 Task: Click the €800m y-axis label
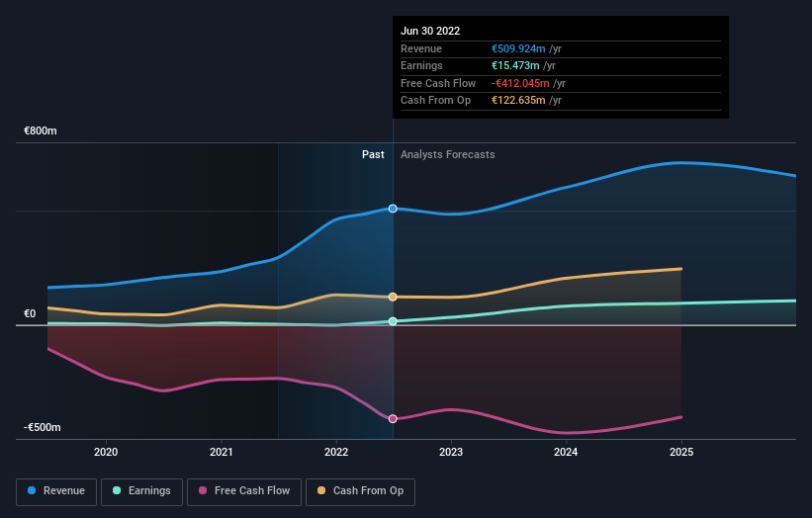click(41, 130)
